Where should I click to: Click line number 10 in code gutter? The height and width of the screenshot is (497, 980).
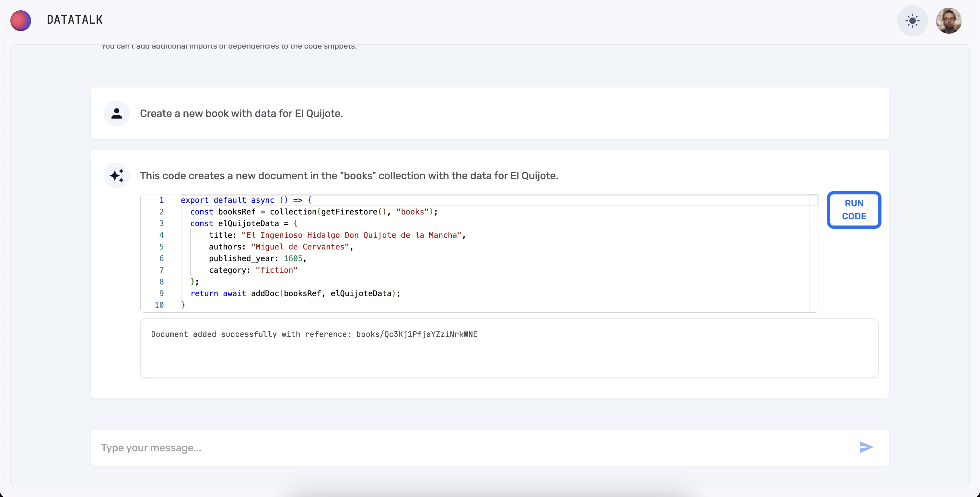pos(159,305)
